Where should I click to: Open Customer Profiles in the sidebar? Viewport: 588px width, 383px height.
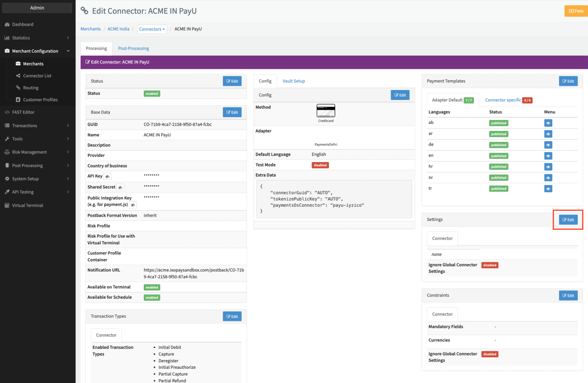(x=40, y=100)
